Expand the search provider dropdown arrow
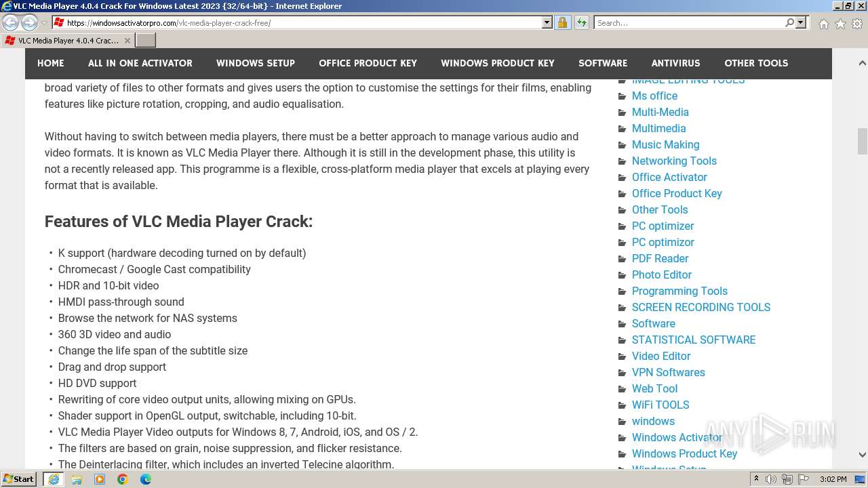Screen dimensions: 868x488 click(x=801, y=22)
